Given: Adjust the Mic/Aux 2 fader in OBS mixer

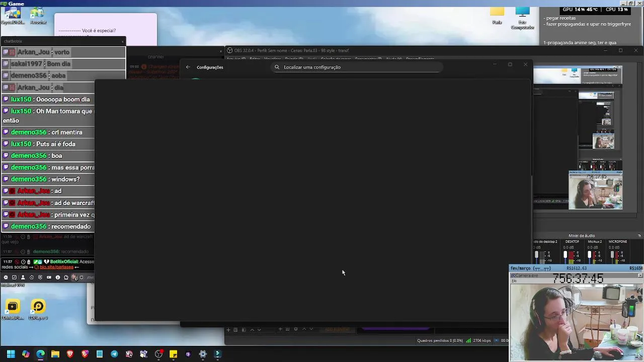Looking at the screenshot, I should (590, 255).
